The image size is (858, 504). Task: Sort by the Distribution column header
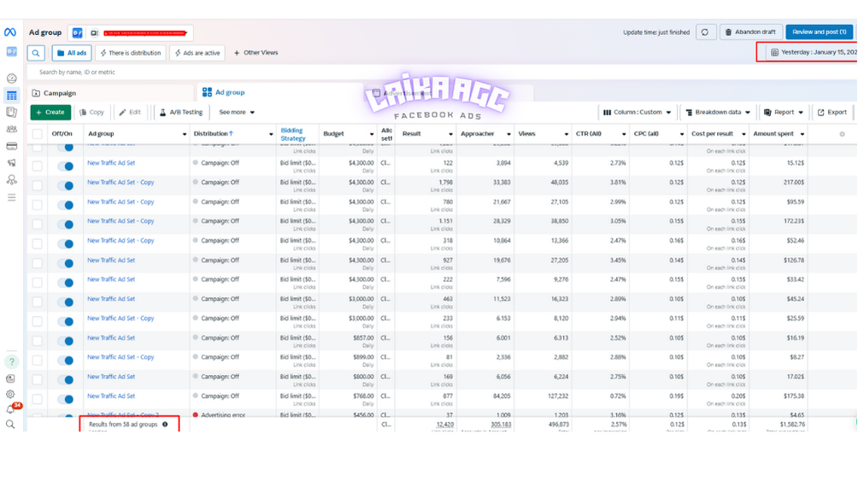click(214, 133)
